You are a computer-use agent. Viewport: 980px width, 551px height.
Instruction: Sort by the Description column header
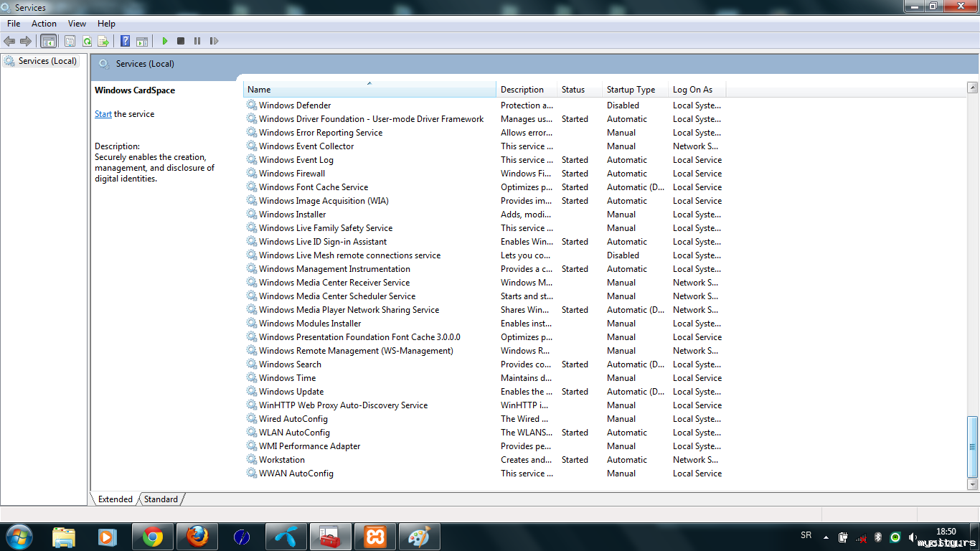point(527,90)
